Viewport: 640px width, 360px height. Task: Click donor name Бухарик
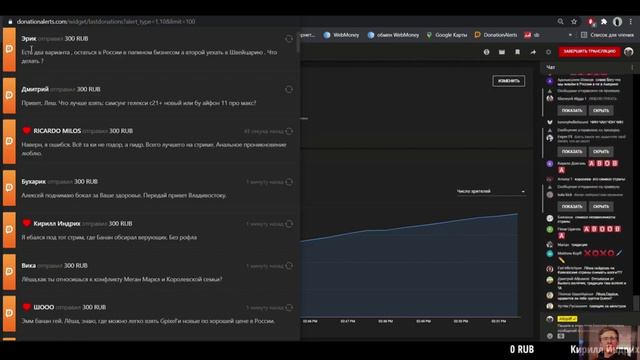click(x=33, y=182)
